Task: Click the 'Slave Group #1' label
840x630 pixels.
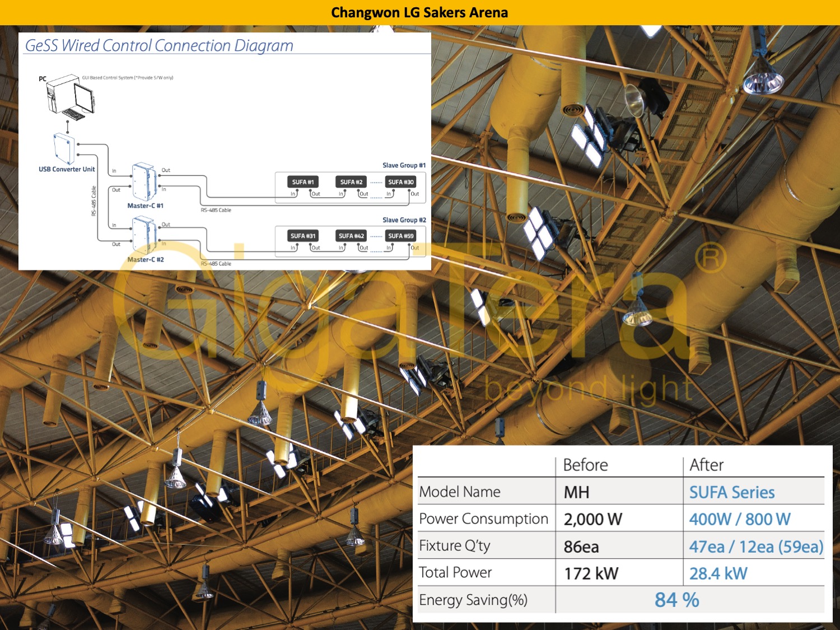Action: [x=404, y=165]
